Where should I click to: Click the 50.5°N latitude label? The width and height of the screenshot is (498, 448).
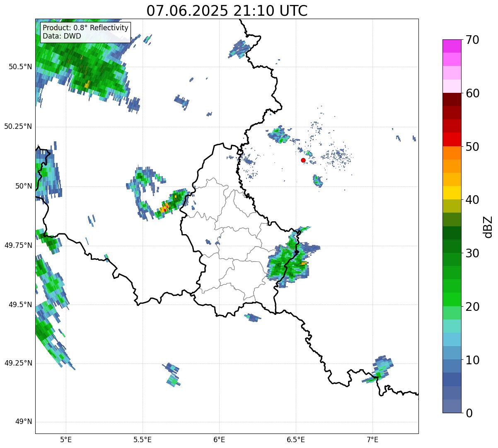20,67
